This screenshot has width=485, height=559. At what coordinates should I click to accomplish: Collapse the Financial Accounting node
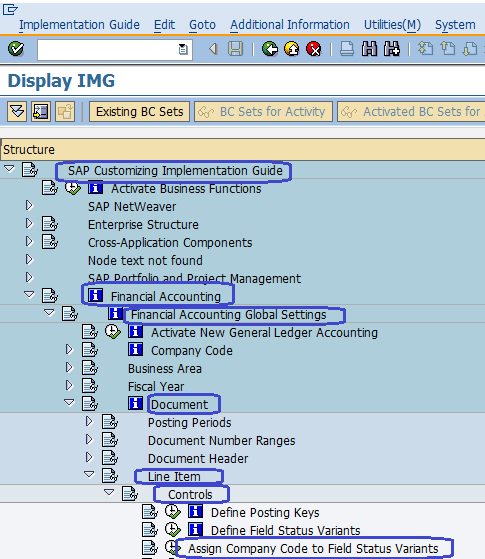point(29,295)
